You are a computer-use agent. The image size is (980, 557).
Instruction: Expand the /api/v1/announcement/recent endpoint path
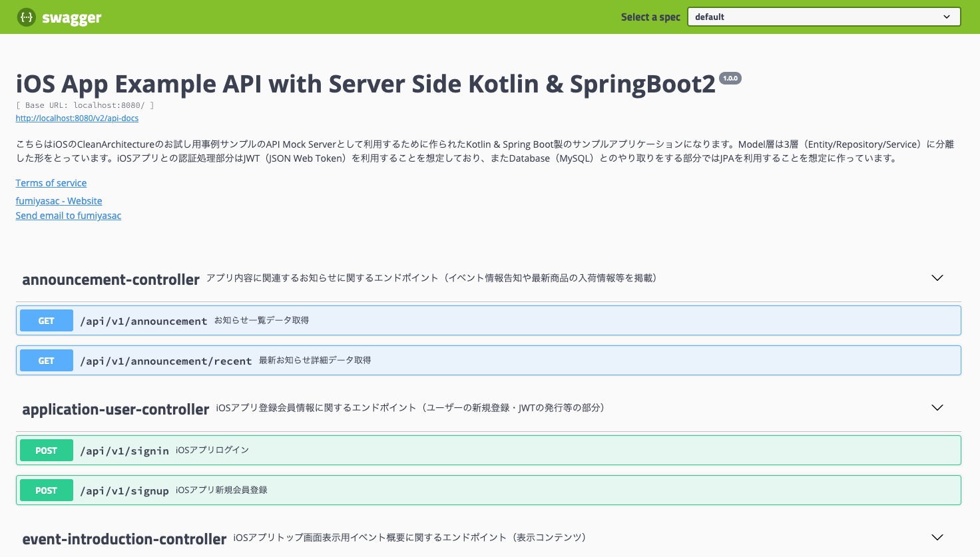pos(166,361)
